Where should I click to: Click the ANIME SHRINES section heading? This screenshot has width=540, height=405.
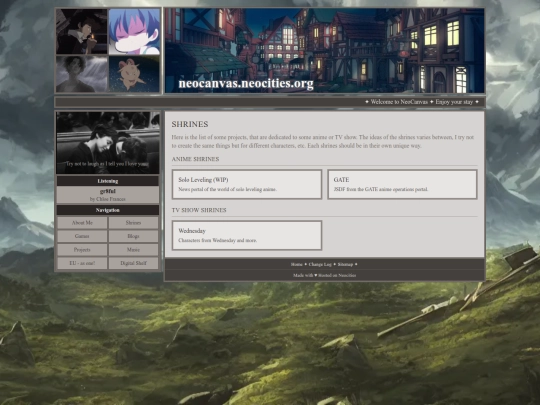pos(195,159)
